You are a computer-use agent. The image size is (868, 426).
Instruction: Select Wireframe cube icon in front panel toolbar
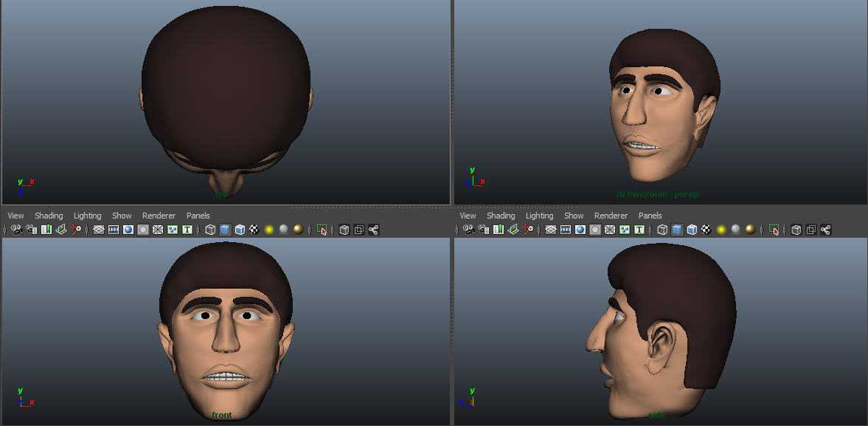(210, 230)
